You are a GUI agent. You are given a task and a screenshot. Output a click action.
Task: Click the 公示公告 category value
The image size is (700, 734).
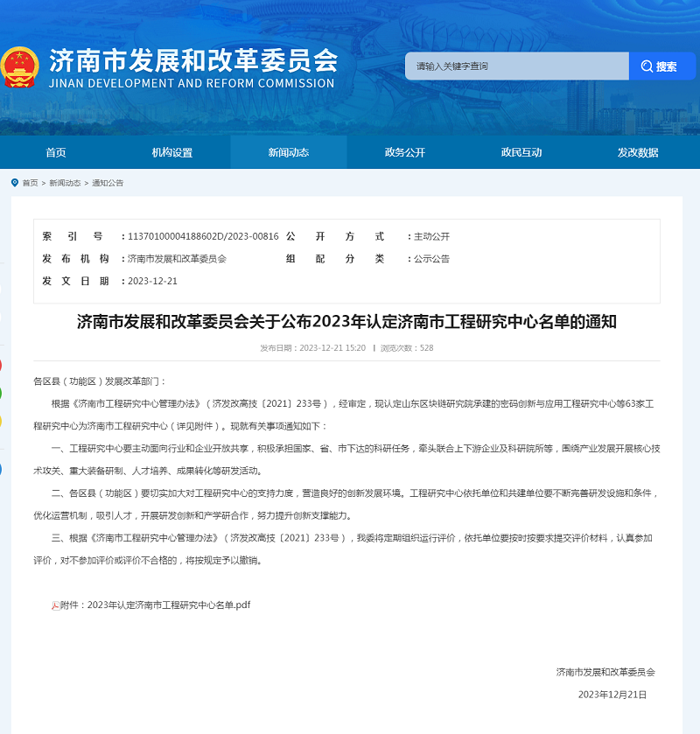(431, 259)
